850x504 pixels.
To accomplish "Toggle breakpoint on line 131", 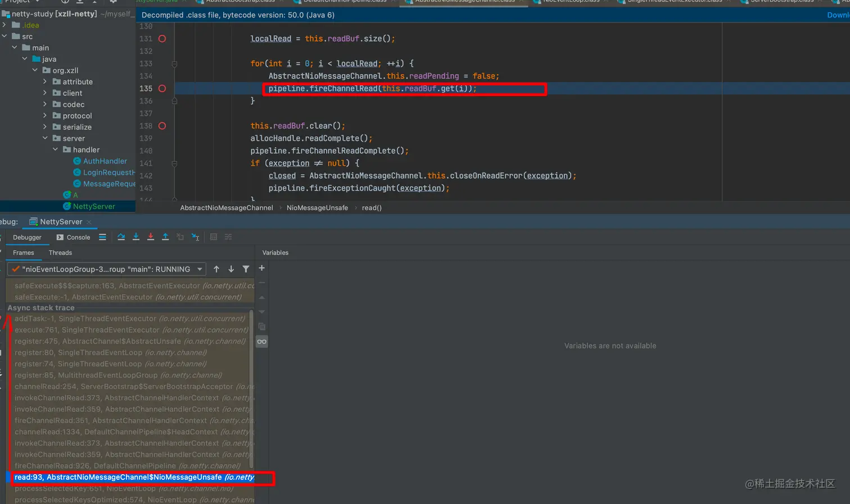I will coord(162,39).
